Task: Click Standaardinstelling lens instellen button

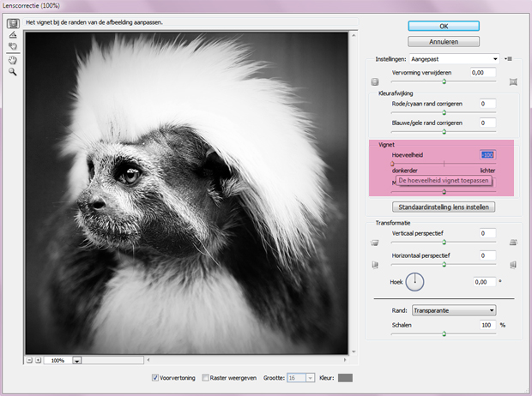Action: (444, 207)
